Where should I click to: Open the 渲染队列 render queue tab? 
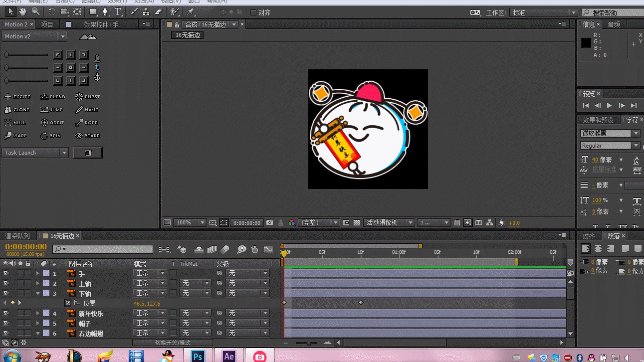coord(17,236)
